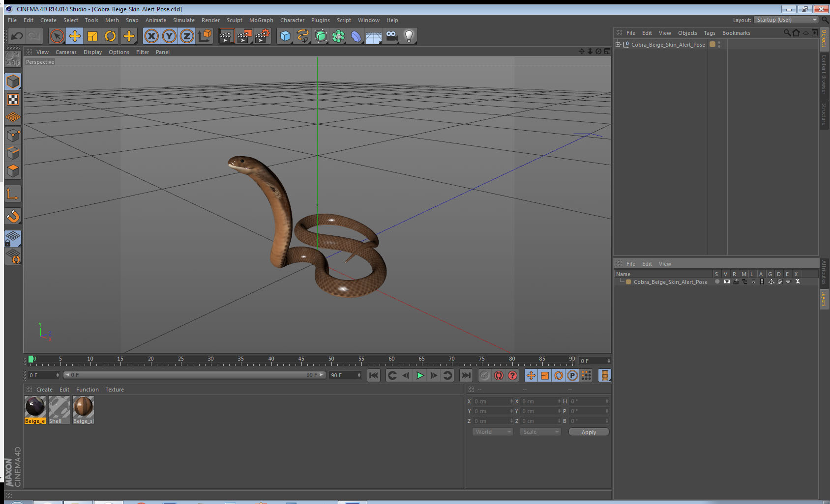This screenshot has height=504, width=830.
Task: Toggle Y-axis lock
Action: point(169,36)
